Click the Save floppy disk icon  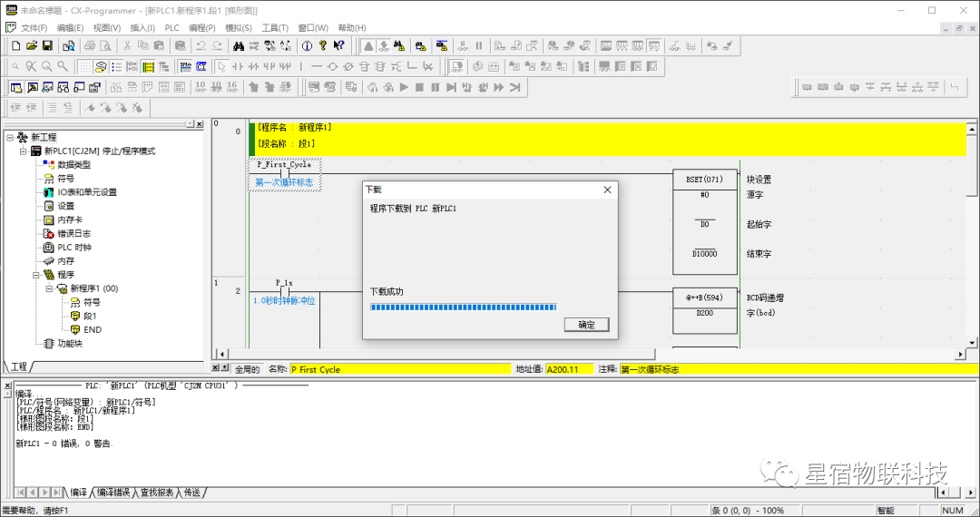(47, 45)
